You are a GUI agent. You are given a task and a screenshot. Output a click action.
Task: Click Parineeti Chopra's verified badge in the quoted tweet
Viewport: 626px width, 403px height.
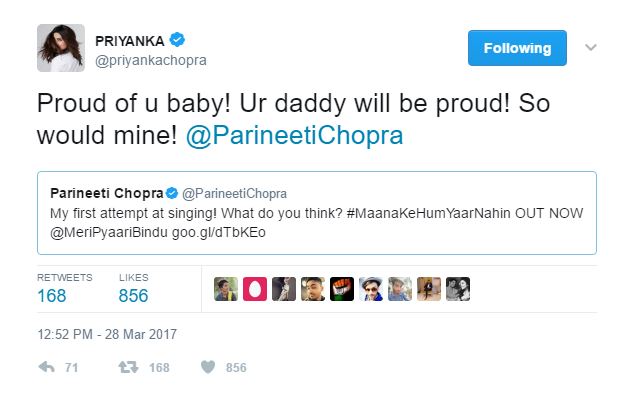tap(170, 192)
